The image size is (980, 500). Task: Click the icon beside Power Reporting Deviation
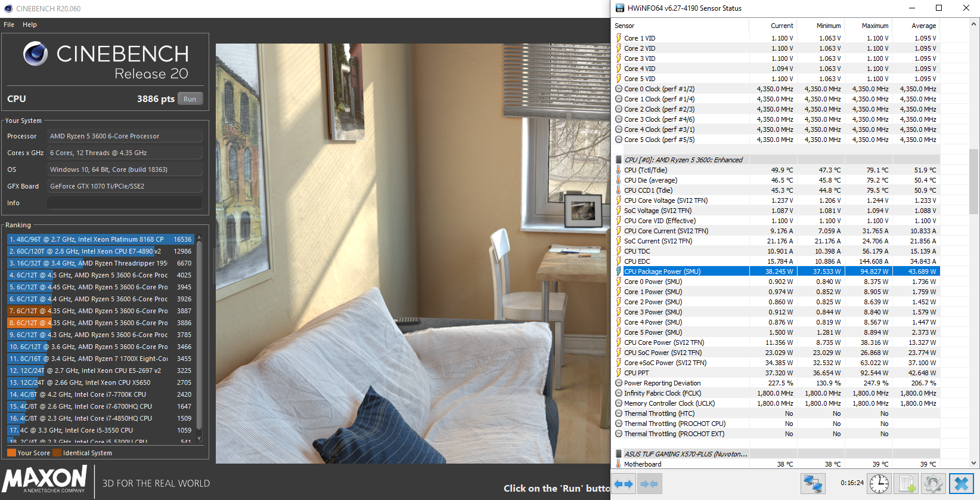(619, 383)
